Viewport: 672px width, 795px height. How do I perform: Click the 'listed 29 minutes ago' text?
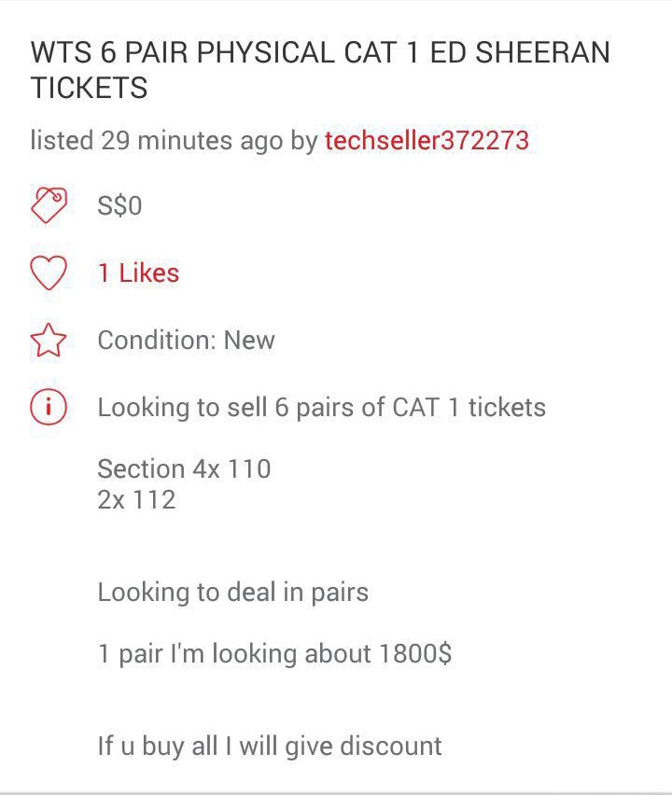coord(157,141)
